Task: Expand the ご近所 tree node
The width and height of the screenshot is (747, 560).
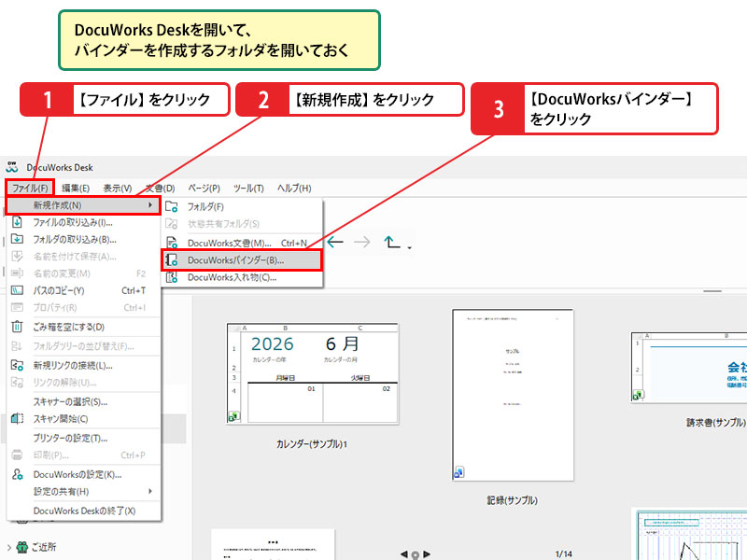Action: (x=9, y=547)
